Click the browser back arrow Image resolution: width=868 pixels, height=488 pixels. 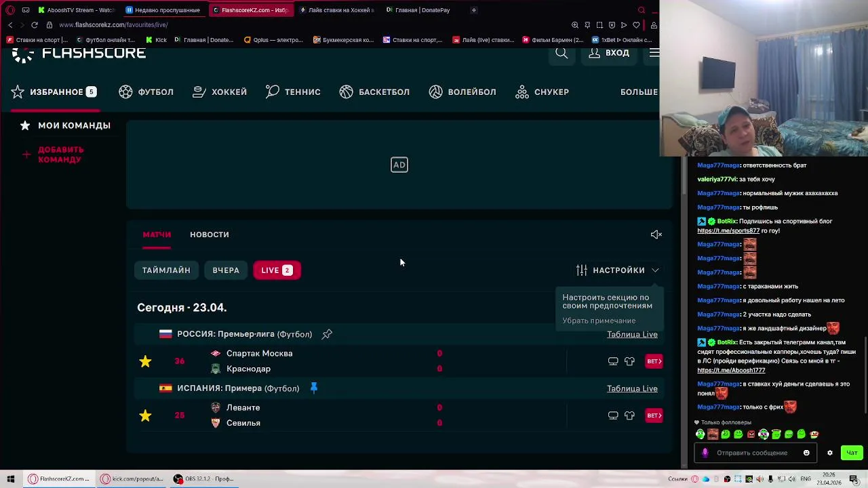[10, 25]
